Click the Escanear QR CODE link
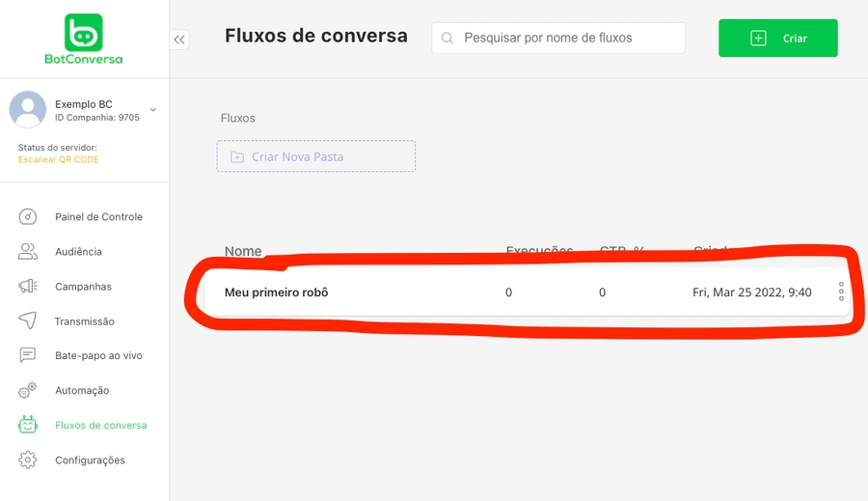The width and height of the screenshot is (868, 501). [58, 160]
